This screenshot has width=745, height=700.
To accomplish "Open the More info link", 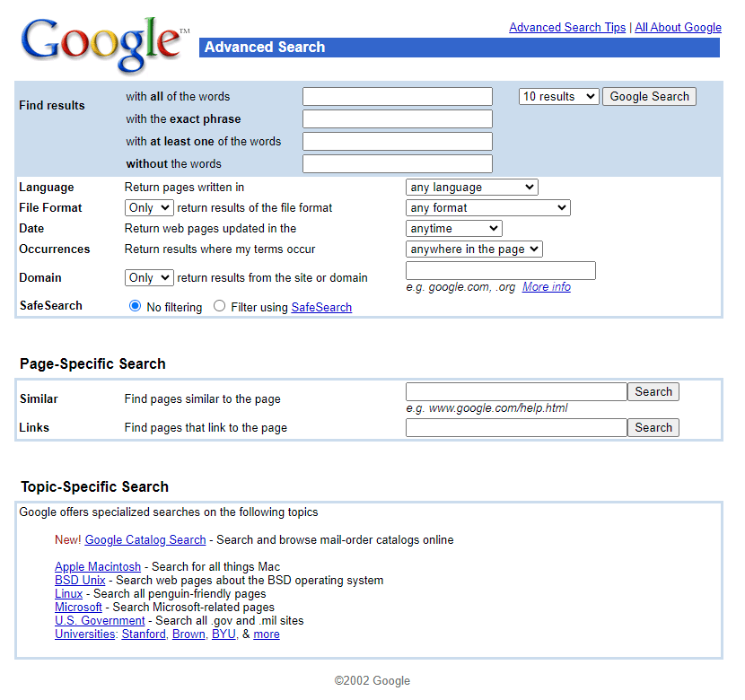I will pyautogui.click(x=547, y=287).
